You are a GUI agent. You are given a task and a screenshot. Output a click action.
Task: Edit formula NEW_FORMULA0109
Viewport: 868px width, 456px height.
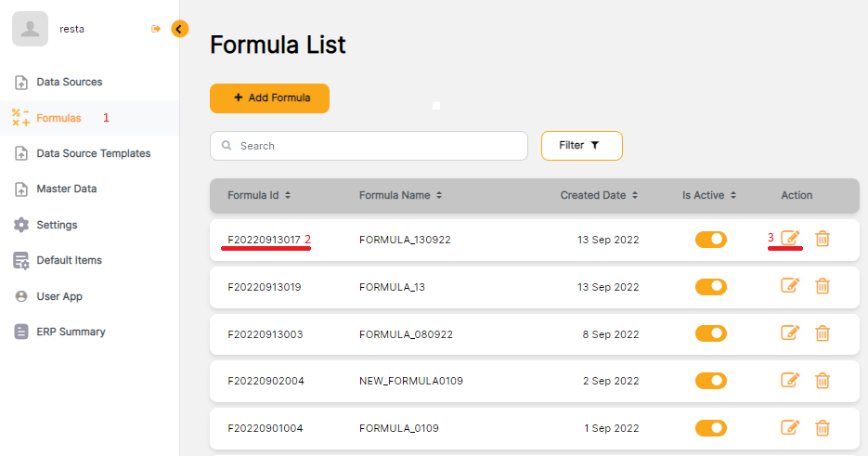tap(790, 380)
